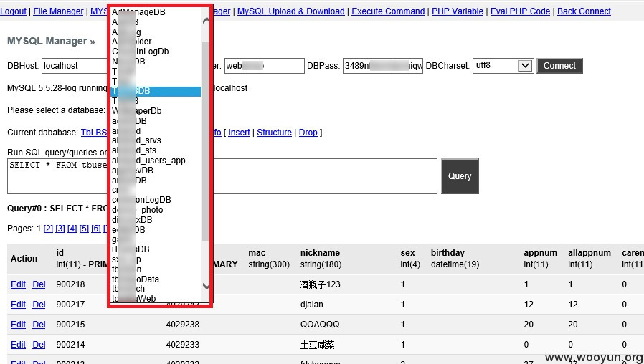
Task: Run the SQL with the Query button
Action: pos(460,176)
